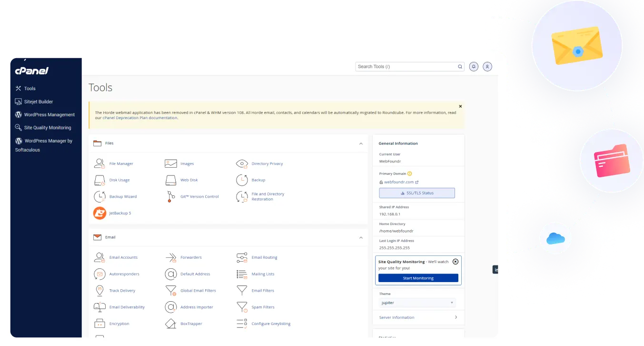Open the notification bell
This screenshot has width=644, height=346.
473,67
